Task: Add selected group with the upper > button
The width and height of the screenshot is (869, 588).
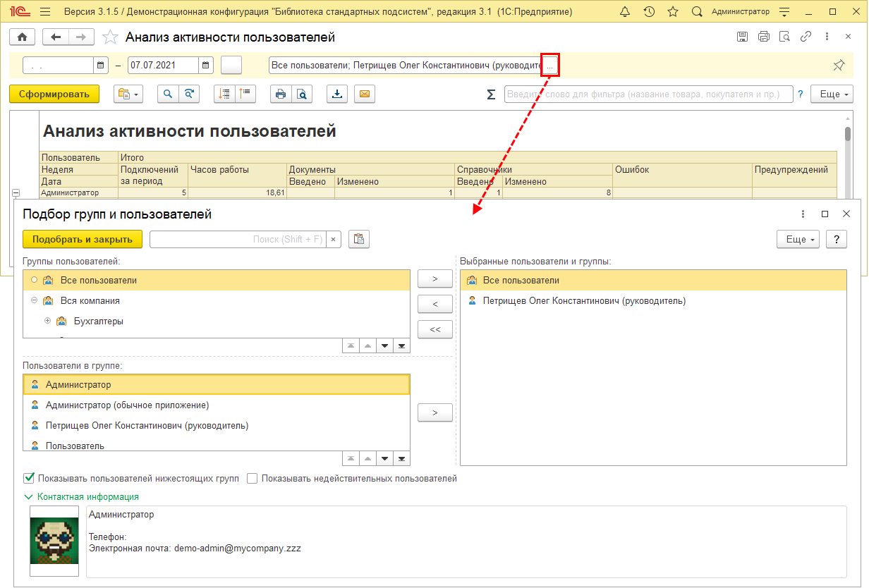Action: tap(435, 278)
